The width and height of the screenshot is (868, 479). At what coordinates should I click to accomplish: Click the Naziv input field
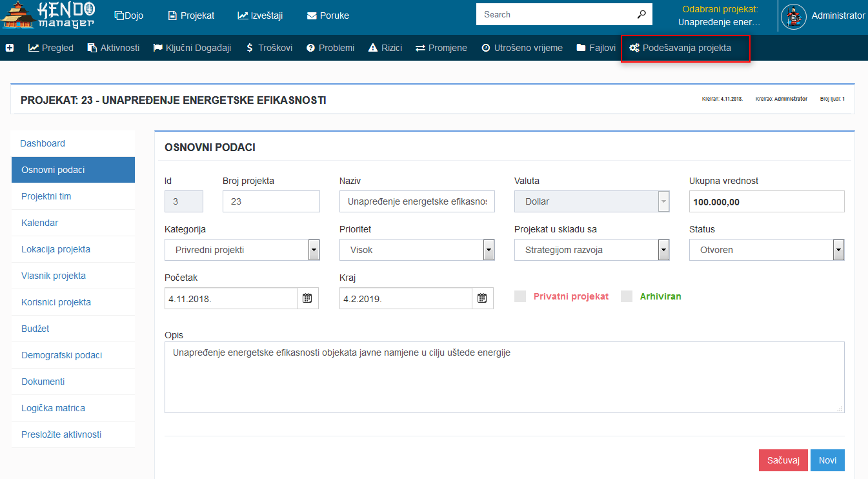click(417, 201)
